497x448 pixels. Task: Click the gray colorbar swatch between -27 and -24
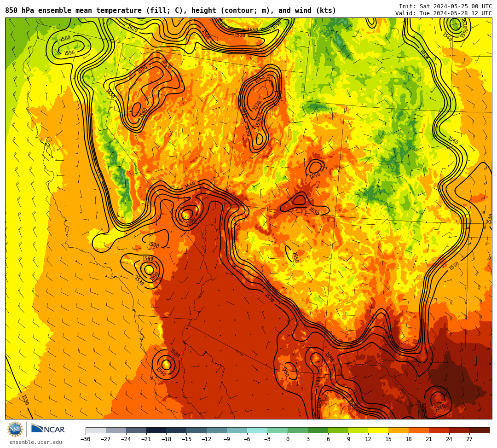pyautogui.click(x=116, y=430)
